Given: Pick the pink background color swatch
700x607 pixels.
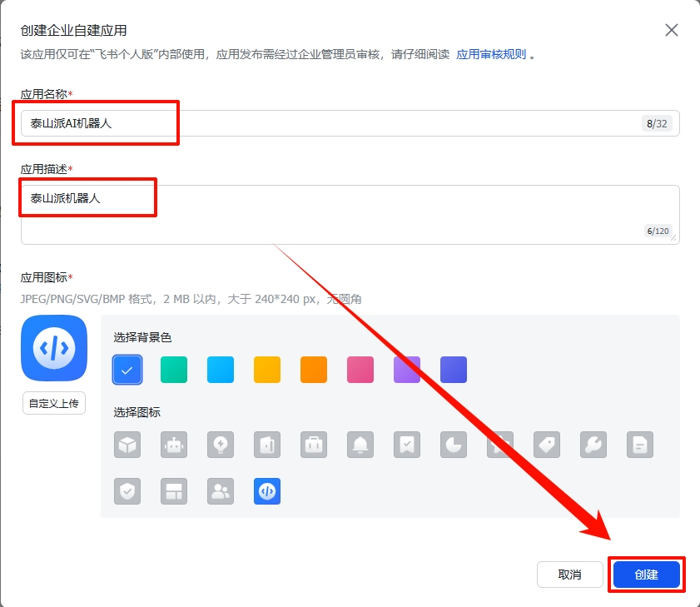Looking at the screenshot, I should 360,370.
